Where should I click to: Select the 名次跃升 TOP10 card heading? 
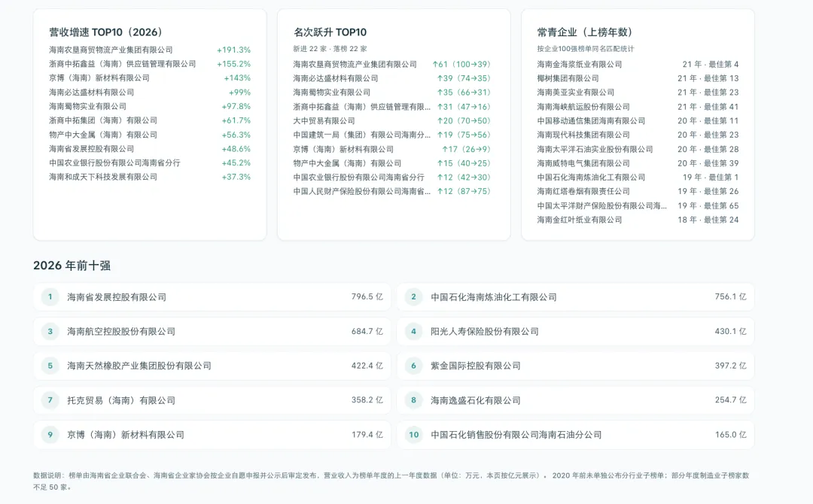click(330, 32)
